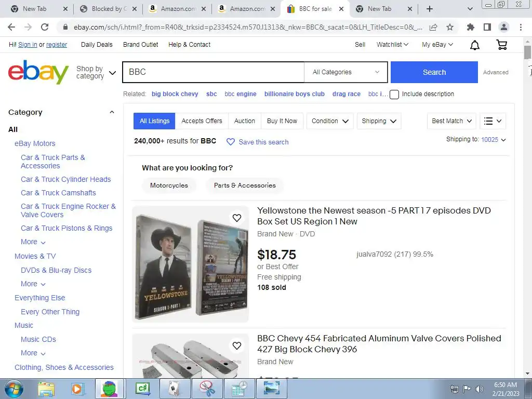Select the All Listings tab
This screenshot has width=532, height=399.
click(x=154, y=121)
